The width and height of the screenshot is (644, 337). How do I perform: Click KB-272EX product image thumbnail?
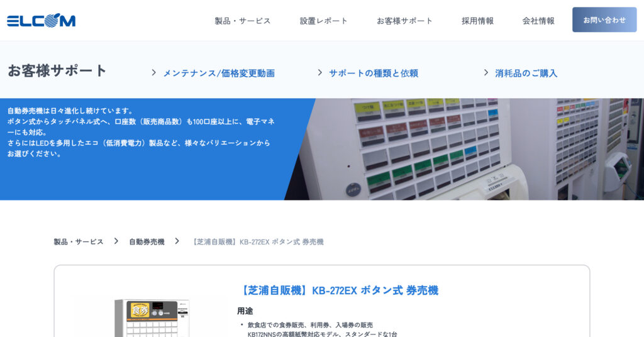click(152, 318)
